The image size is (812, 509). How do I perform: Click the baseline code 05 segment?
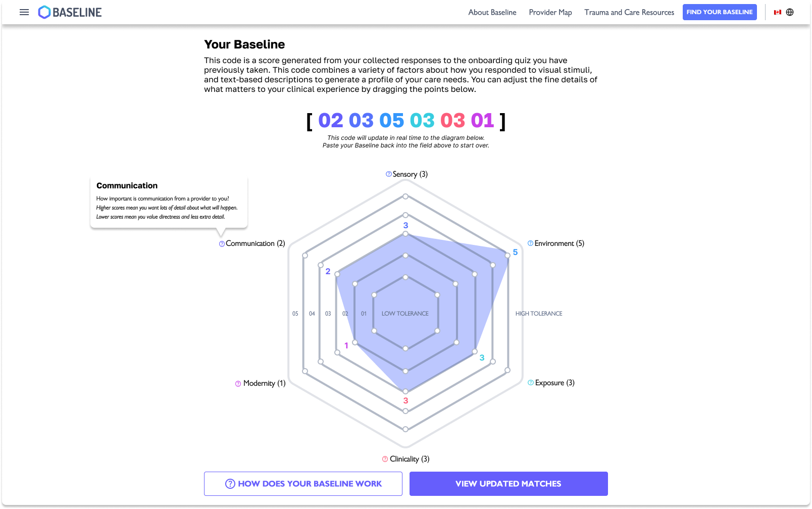(x=392, y=121)
